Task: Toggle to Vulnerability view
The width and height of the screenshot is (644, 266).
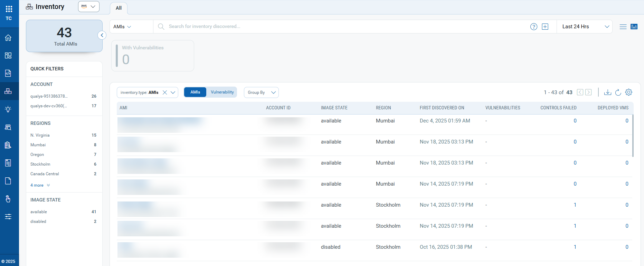Action: pos(222,92)
